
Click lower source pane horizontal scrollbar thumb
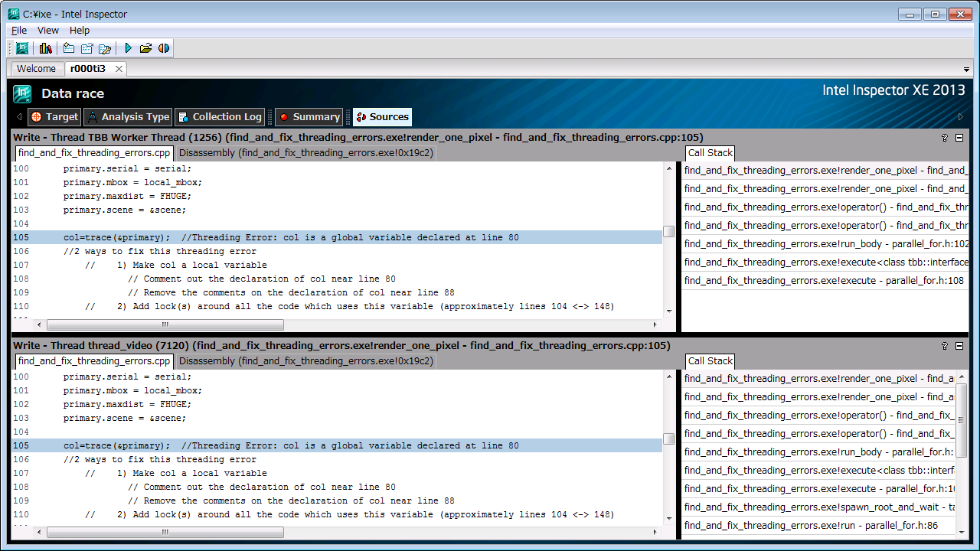[x=165, y=533]
